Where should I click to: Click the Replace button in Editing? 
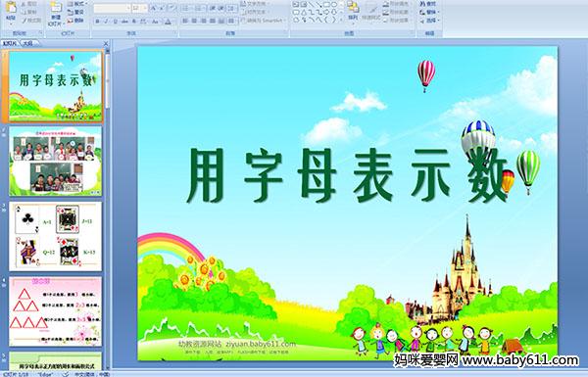(x=428, y=12)
